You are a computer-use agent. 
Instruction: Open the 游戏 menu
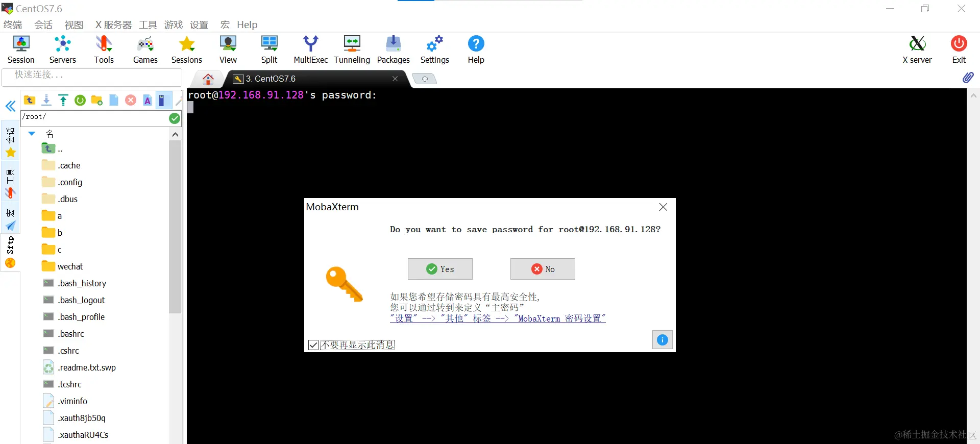click(x=174, y=24)
